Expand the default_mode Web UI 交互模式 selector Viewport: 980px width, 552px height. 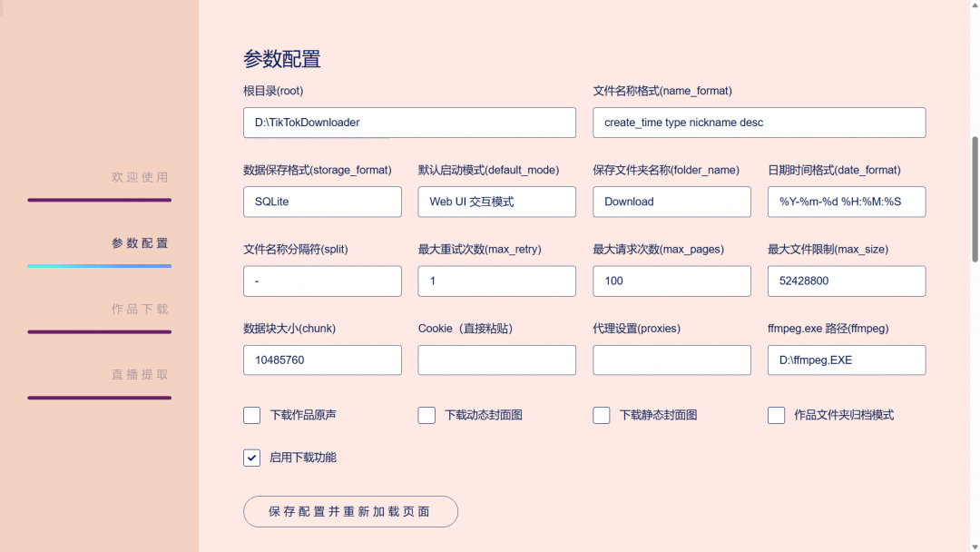pos(497,202)
